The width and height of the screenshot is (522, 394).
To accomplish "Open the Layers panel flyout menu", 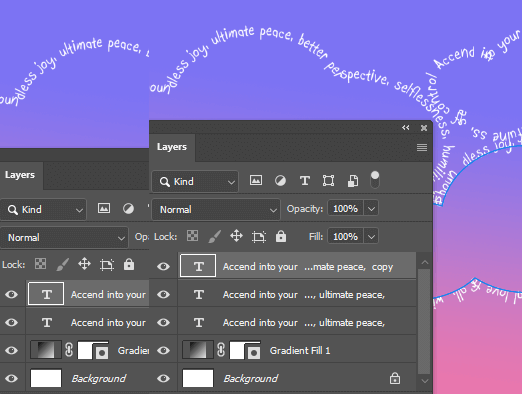I will pos(422,147).
